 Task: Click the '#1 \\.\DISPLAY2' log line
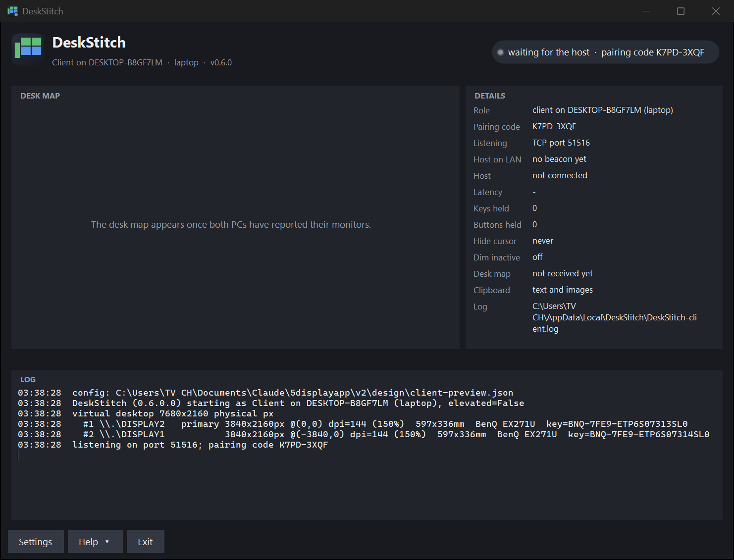pyautogui.click(x=353, y=424)
